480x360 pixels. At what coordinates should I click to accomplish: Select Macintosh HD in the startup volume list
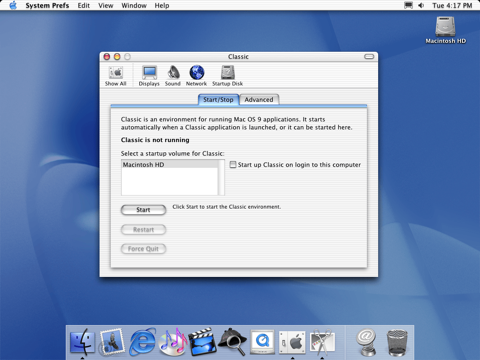(x=170, y=164)
